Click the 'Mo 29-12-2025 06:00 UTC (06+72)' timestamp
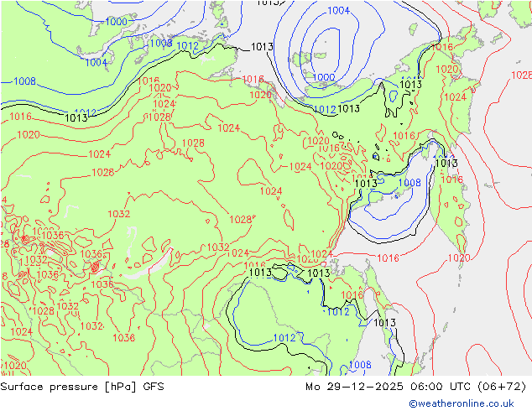The width and height of the screenshot is (532, 411). (x=416, y=387)
